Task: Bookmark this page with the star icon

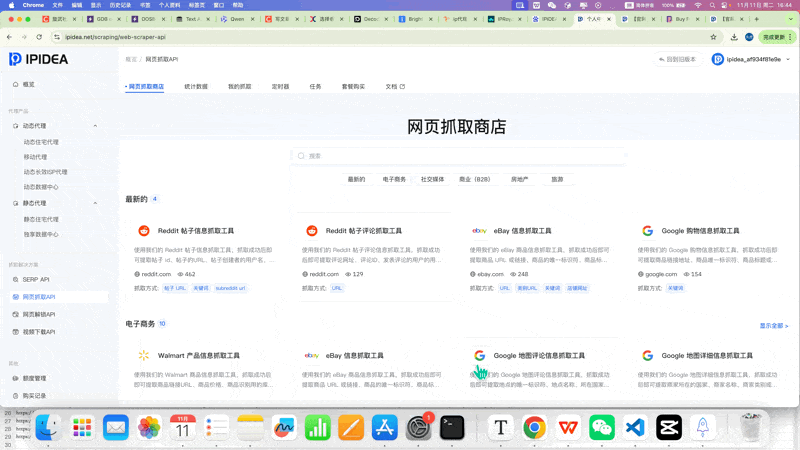Action: tap(714, 37)
